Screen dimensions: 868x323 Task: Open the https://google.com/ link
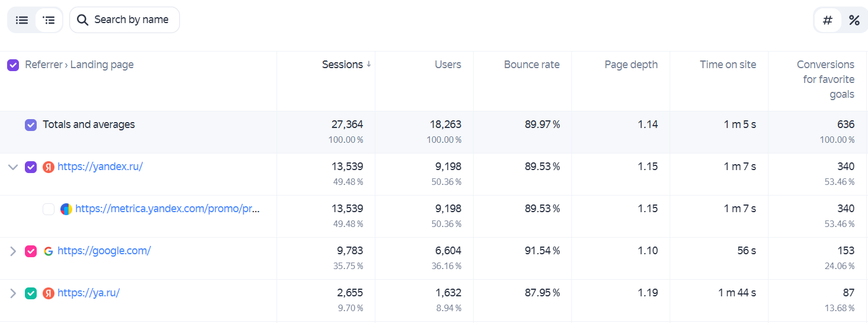[104, 251]
